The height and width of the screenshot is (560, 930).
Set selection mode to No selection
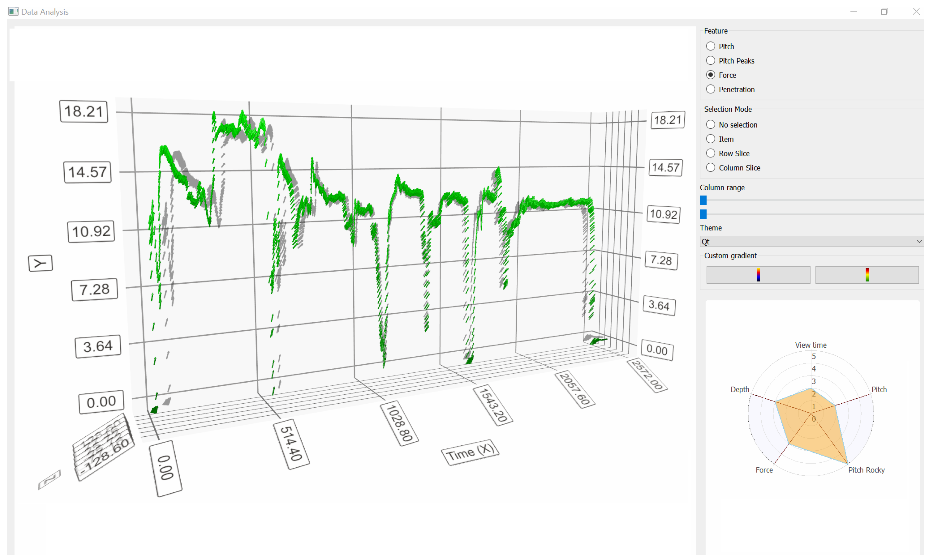711,125
